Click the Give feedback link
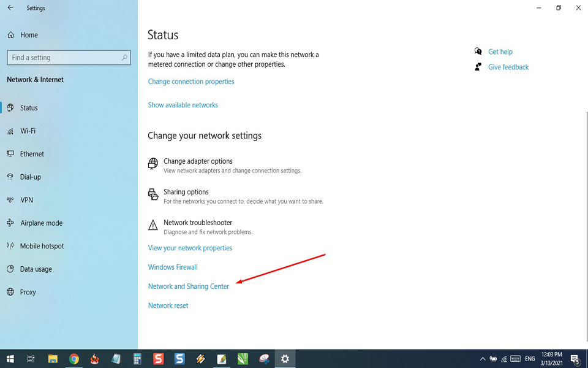Image resolution: width=588 pixels, height=368 pixels. click(508, 67)
